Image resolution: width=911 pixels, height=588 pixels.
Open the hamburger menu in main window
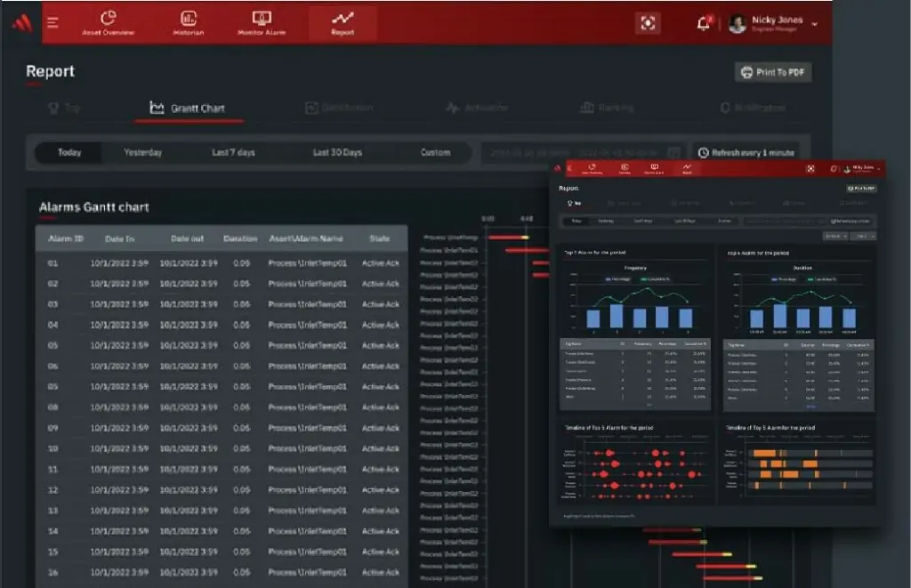coord(52,22)
